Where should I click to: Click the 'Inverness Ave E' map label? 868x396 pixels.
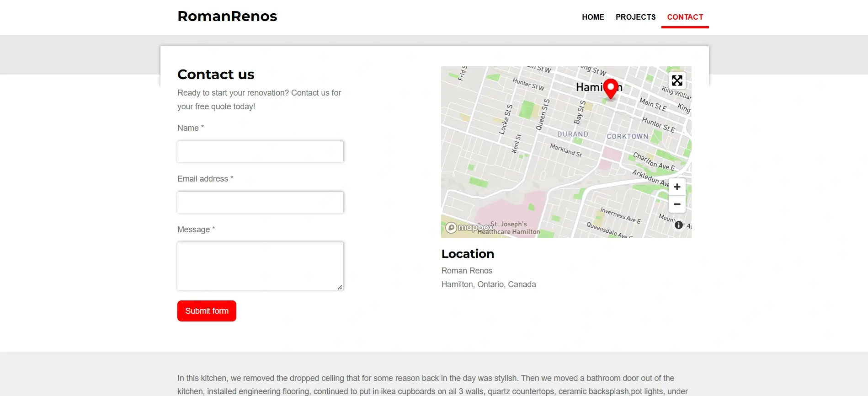[620, 215]
